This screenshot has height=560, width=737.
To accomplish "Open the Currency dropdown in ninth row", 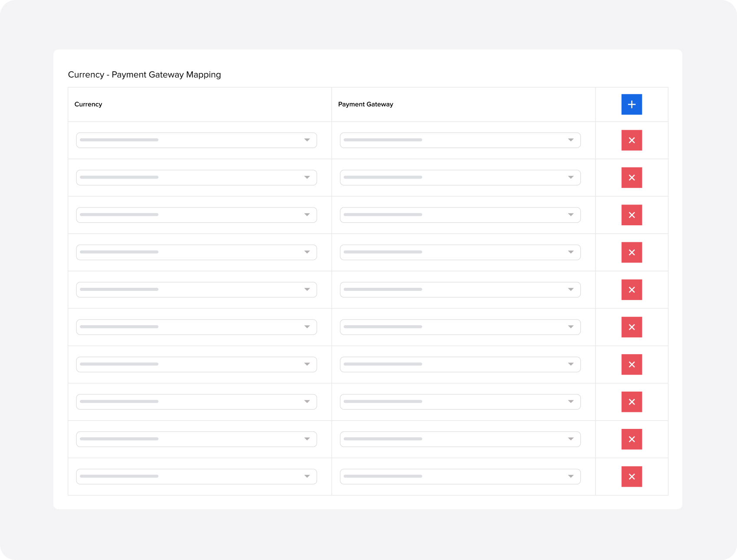I will [x=197, y=439].
